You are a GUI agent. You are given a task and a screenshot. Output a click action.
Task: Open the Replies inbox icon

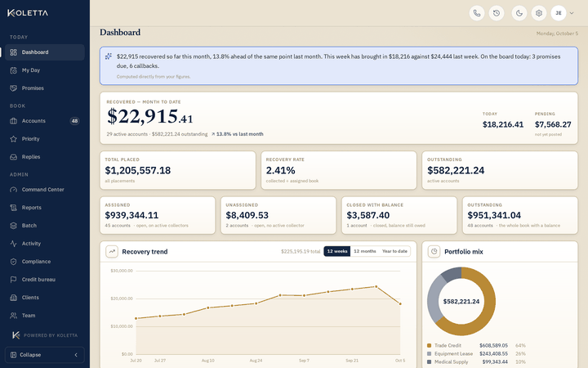tap(14, 157)
